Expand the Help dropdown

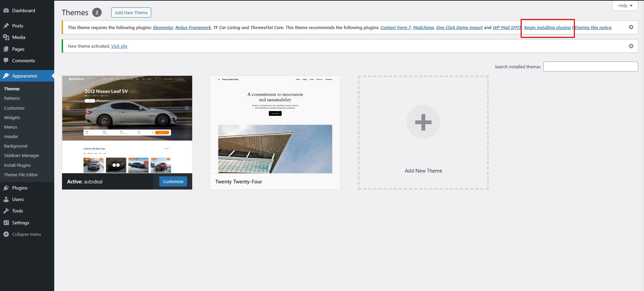[x=625, y=5]
